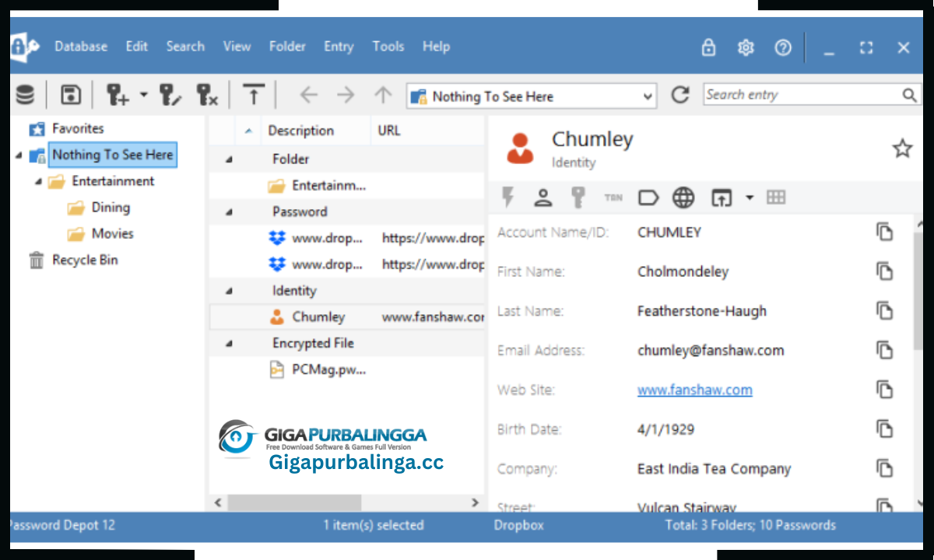Select Favorites in the navigation tree

77,128
